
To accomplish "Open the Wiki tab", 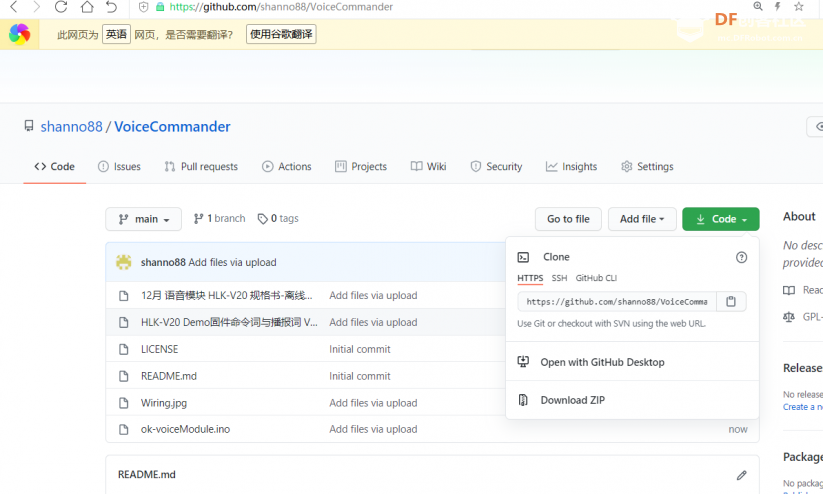I will pyautogui.click(x=428, y=166).
